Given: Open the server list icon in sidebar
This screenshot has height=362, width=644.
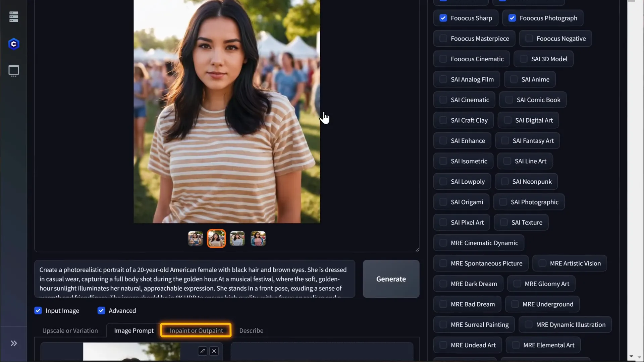Looking at the screenshot, I should pyautogui.click(x=14, y=17).
